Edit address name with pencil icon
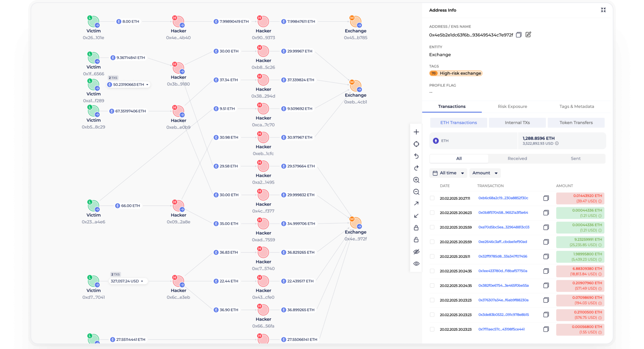This screenshot has width=644, height=349. click(x=528, y=34)
